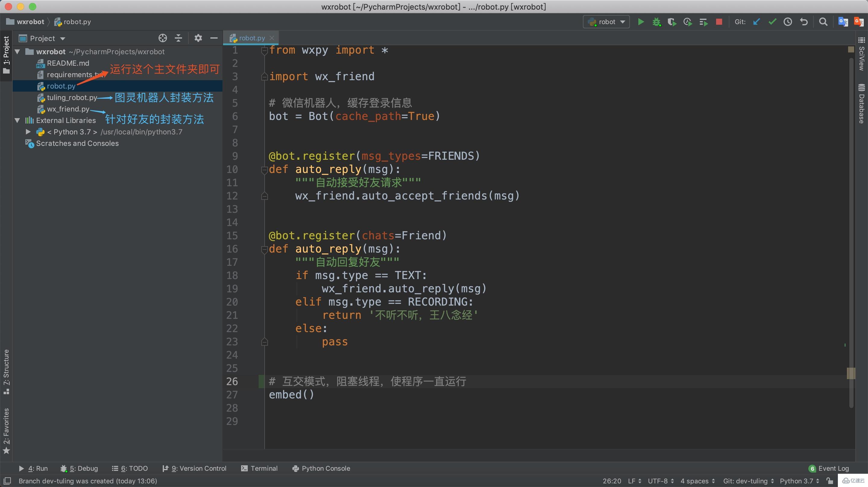Open the Structure side tab
Viewport: 868px width, 487px height.
[x=6, y=372]
